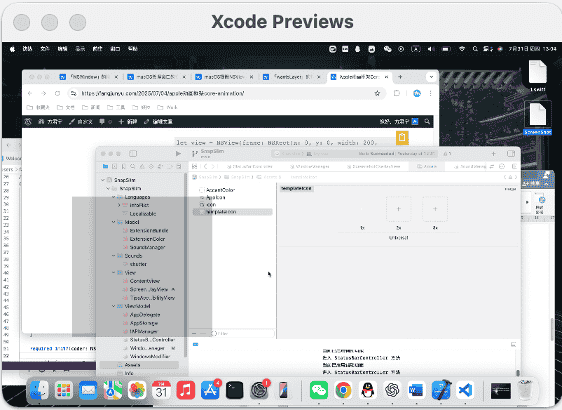Image resolution: width=562 pixels, height=410 pixels.
Task: Click the plus Library button in Xcode toolbar
Action: click(493, 154)
